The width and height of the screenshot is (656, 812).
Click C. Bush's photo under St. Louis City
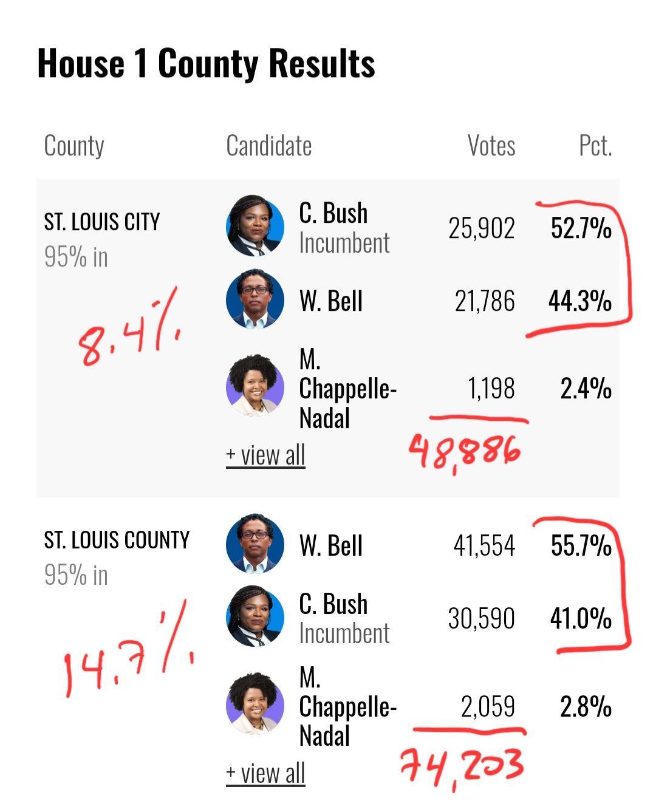(x=255, y=226)
